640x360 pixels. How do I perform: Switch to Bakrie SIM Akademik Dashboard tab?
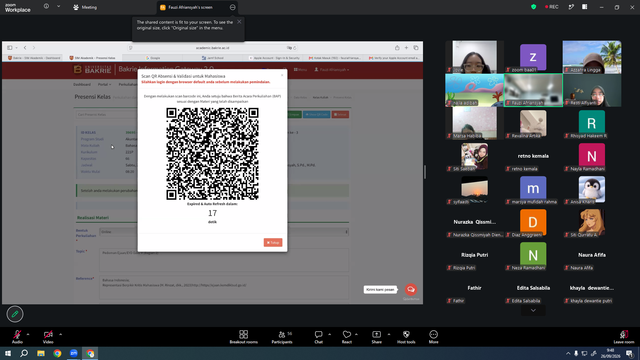point(34,58)
